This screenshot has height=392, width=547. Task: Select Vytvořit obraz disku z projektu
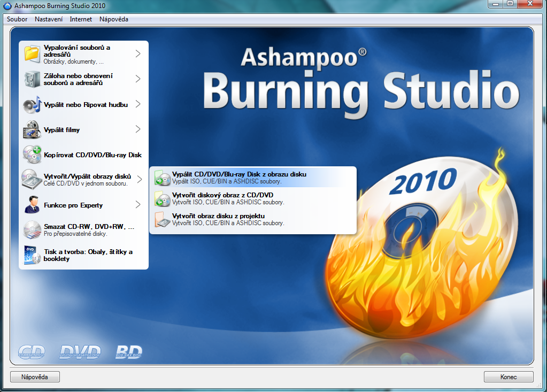point(253,219)
